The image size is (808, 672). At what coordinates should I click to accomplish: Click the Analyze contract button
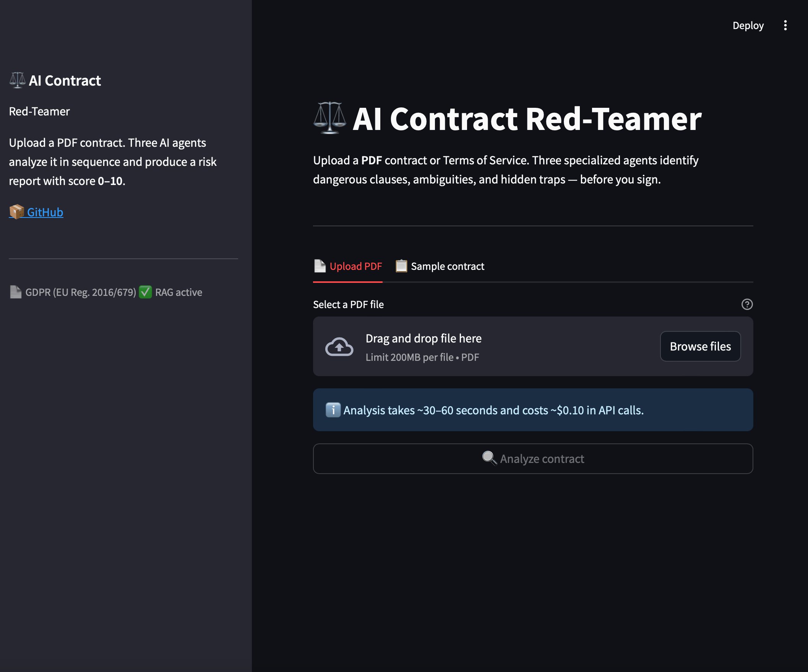coord(533,458)
